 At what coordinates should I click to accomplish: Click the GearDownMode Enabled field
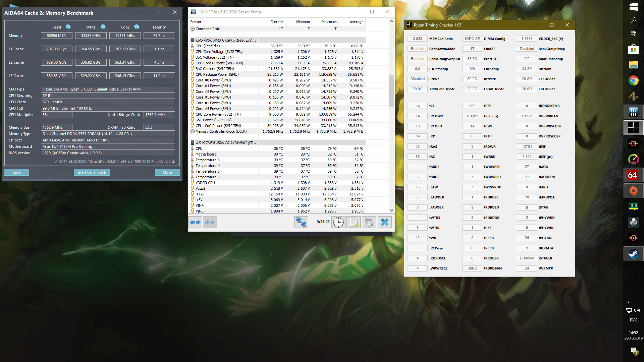click(418, 49)
